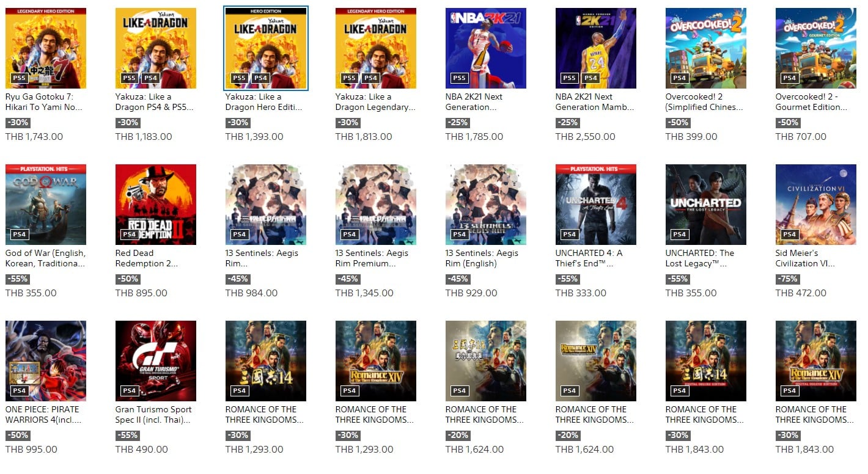Click 13 Sentinels: Aegis Rim (English) title
The width and height of the screenshot is (868, 474).
tap(482, 258)
